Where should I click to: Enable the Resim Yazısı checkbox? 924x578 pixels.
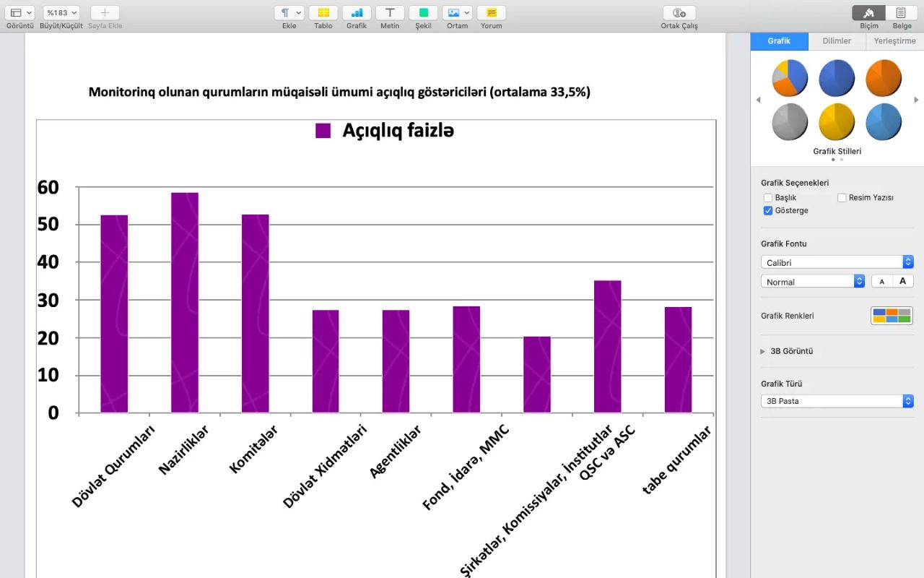(x=842, y=197)
